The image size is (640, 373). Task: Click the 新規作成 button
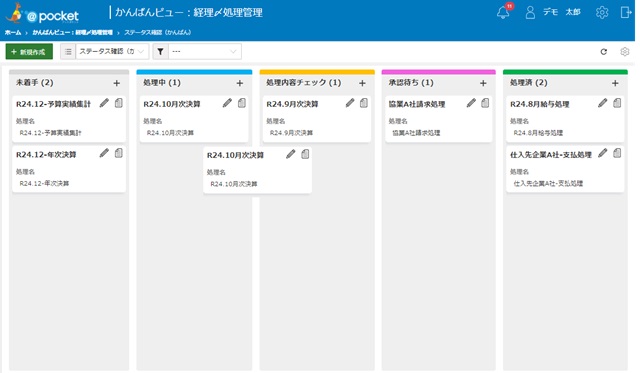tap(29, 52)
